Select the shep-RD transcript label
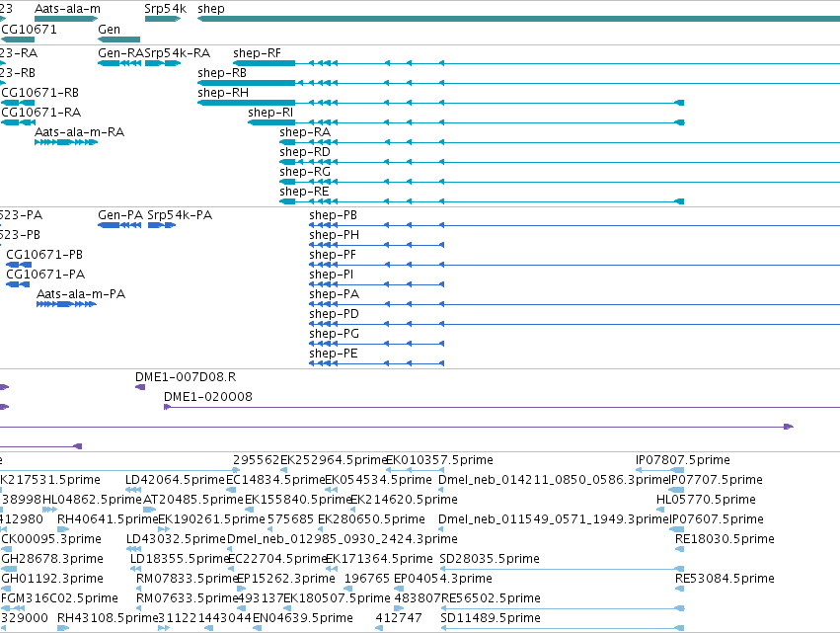840x633 pixels. click(x=305, y=152)
